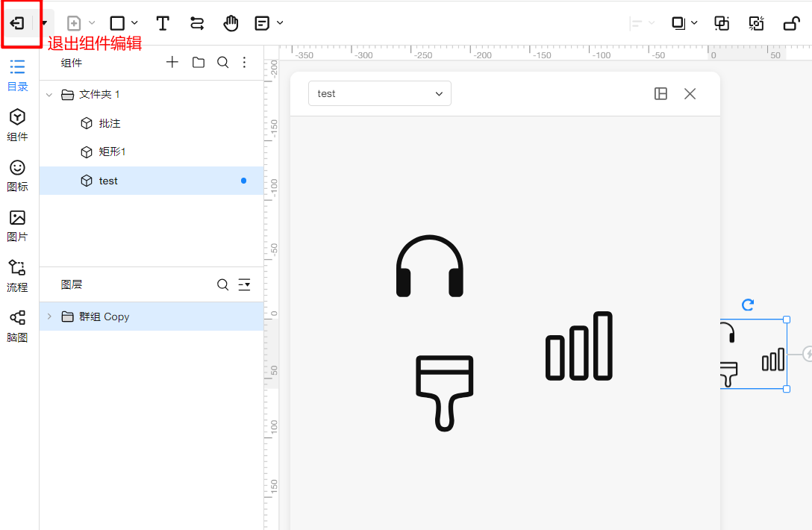Select the connector line tool

point(197,23)
